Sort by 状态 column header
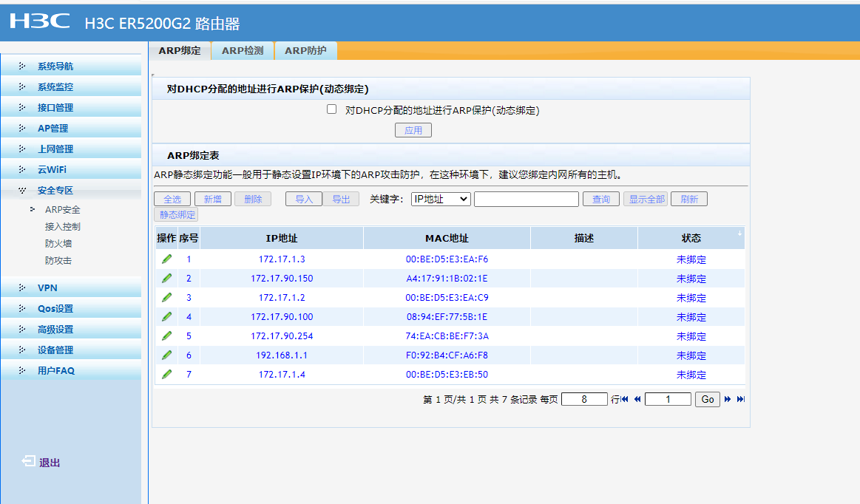The height and width of the screenshot is (504, 860). [691, 238]
